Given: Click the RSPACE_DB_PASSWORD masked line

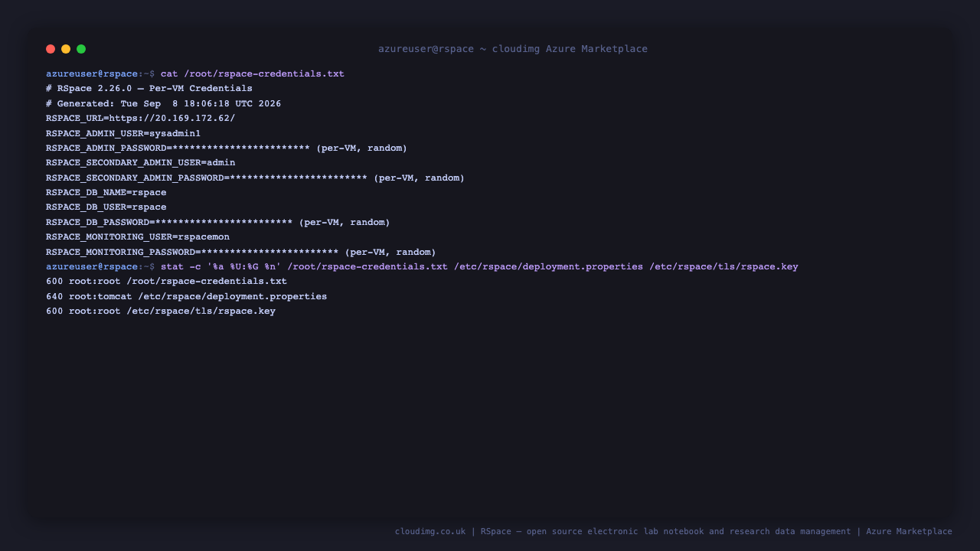Looking at the screenshot, I should point(218,222).
